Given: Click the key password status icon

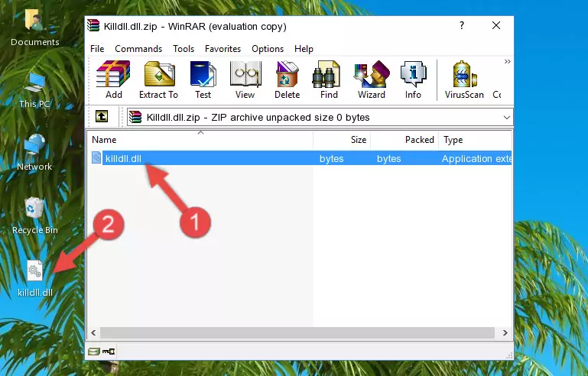Looking at the screenshot, I should click(109, 352).
